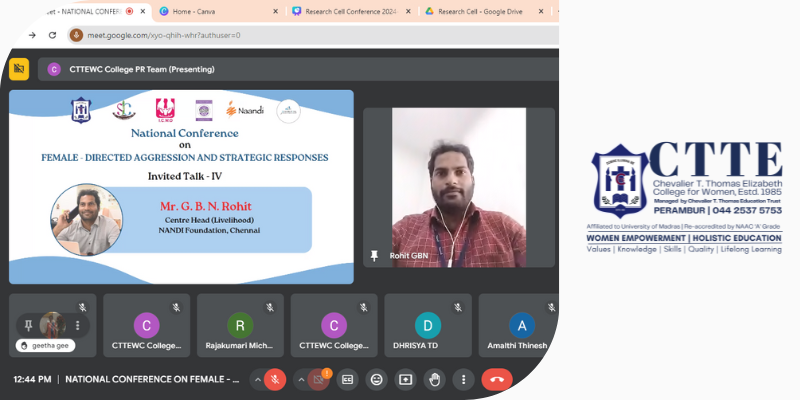
Task: Focus the meet.google.com address bar
Action: pos(313,35)
